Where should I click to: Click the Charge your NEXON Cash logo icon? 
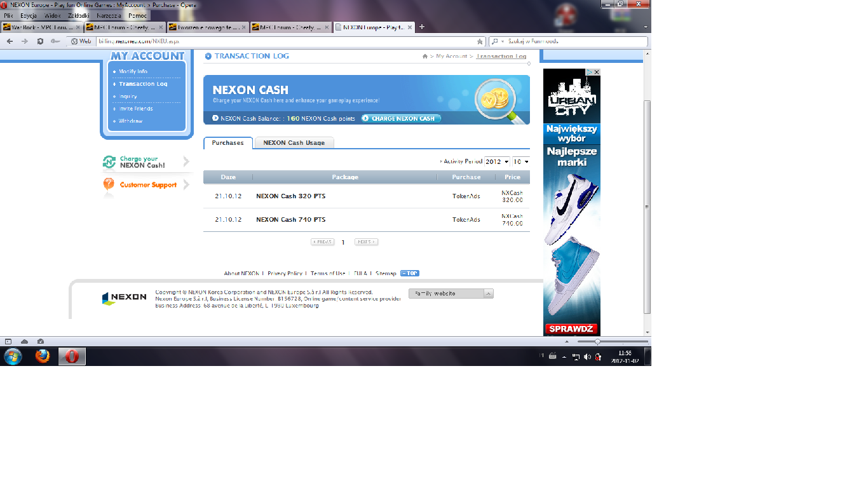tap(109, 162)
